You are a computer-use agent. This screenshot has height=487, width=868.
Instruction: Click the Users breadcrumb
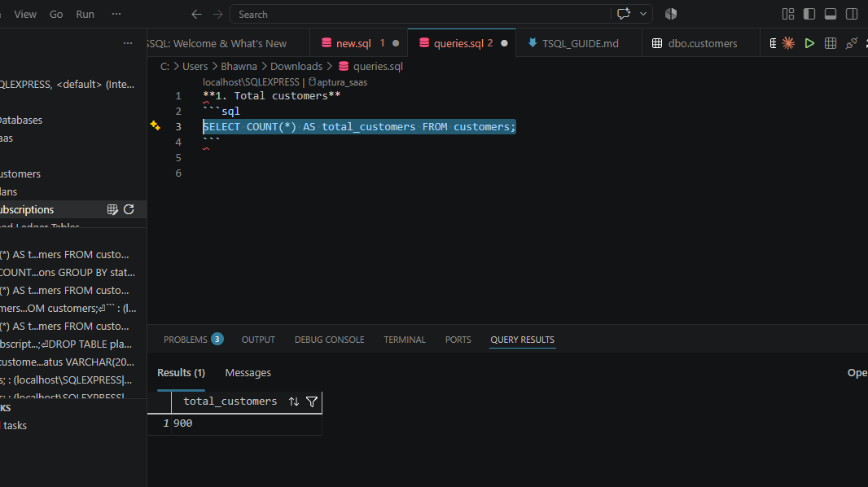(195, 67)
